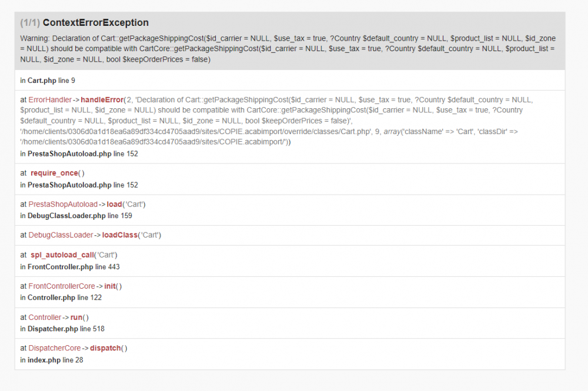
Task: Click the dispatch() method name
Action: click(105, 348)
